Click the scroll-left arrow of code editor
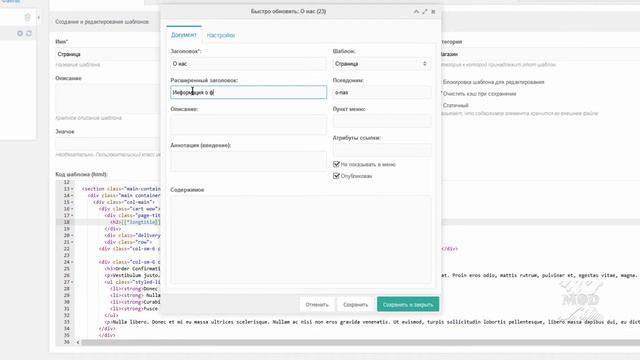640x360 pixels. click(x=78, y=342)
